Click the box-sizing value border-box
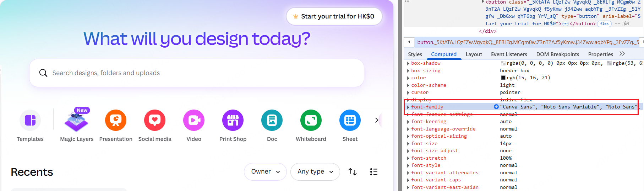This screenshot has height=191, width=644. (x=514, y=71)
